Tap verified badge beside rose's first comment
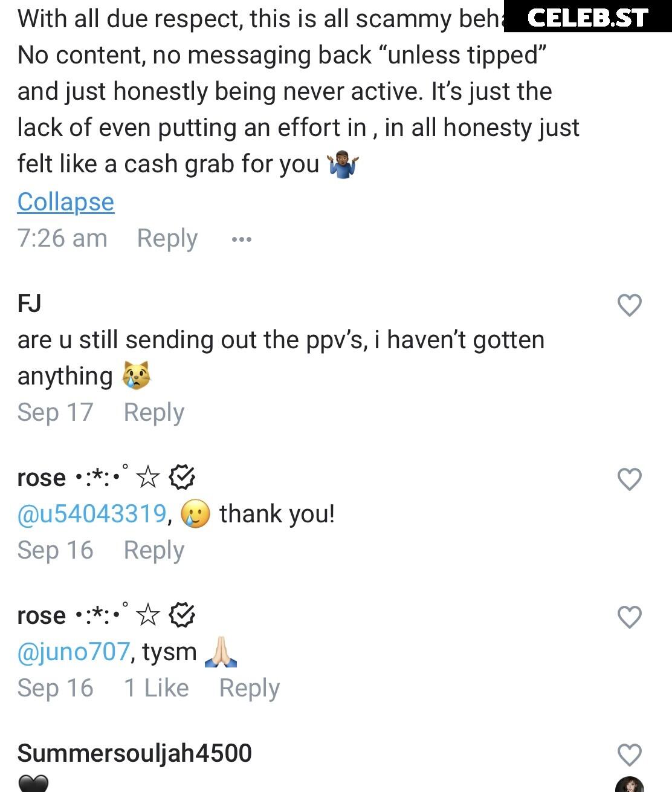Screen dimensions: 672x792 (x=181, y=478)
